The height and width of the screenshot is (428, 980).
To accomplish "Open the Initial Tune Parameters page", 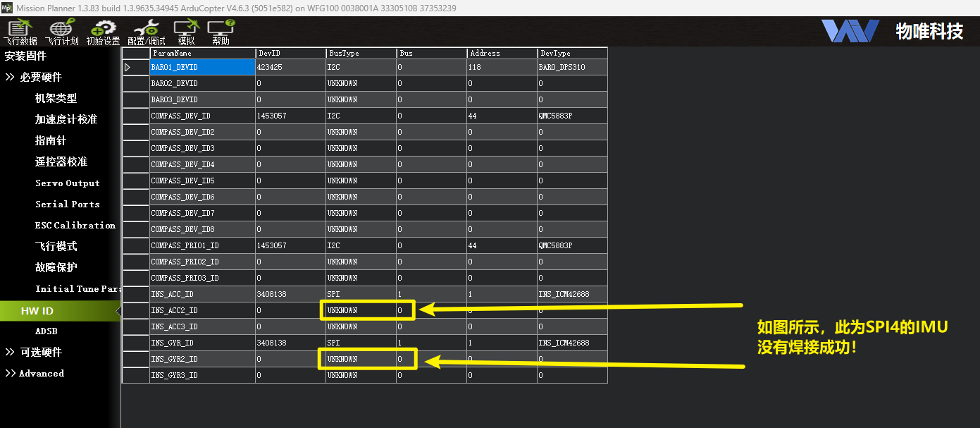I will (x=77, y=288).
